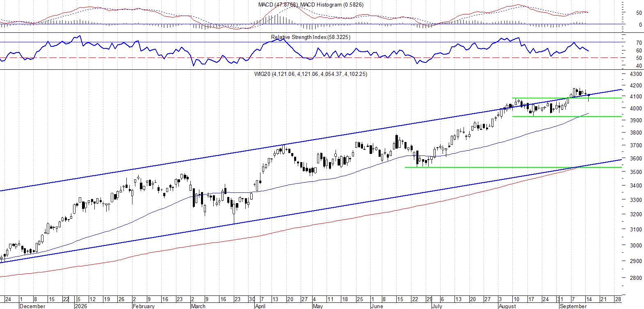Select the 4200 price axis label
644x309 pixels.
tap(636, 86)
